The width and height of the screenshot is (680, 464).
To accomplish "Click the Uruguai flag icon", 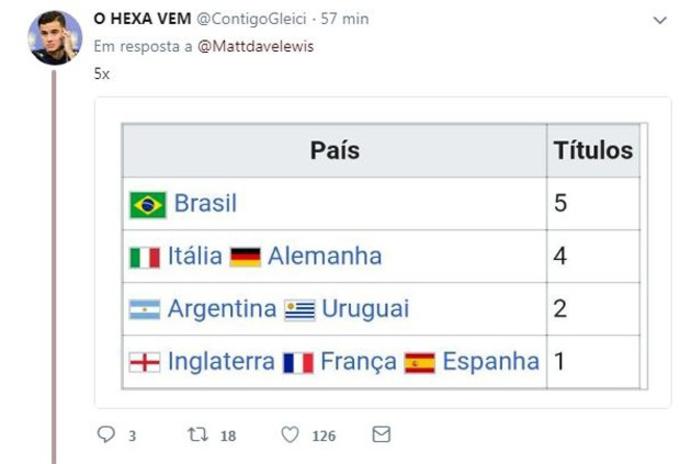I will point(300,310).
